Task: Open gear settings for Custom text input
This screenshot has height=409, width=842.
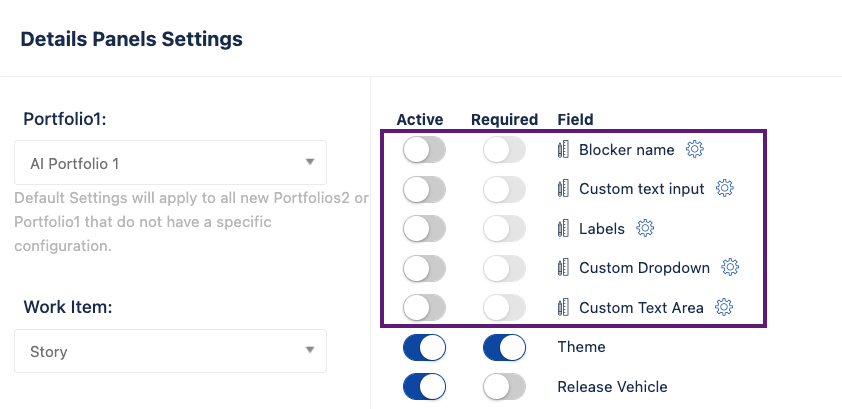Action: (x=724, y=188)
